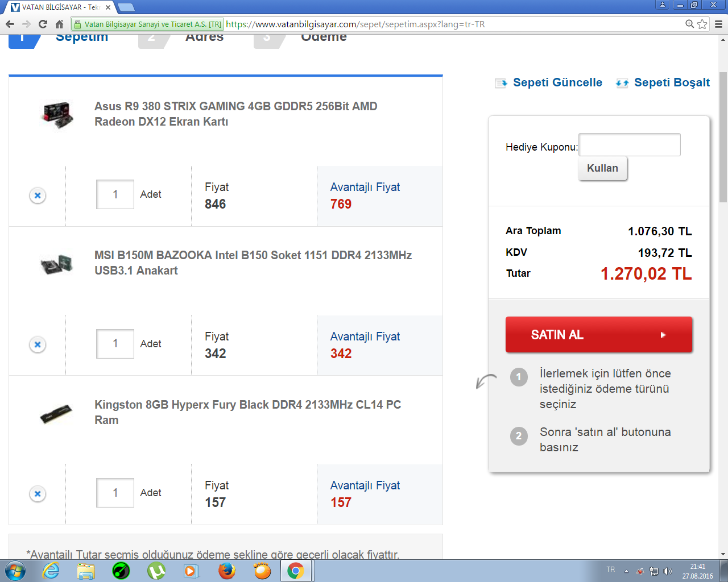Open the Chrome menu (three lines)
This screenshot has width=728, height=582.
pos(718,24)
